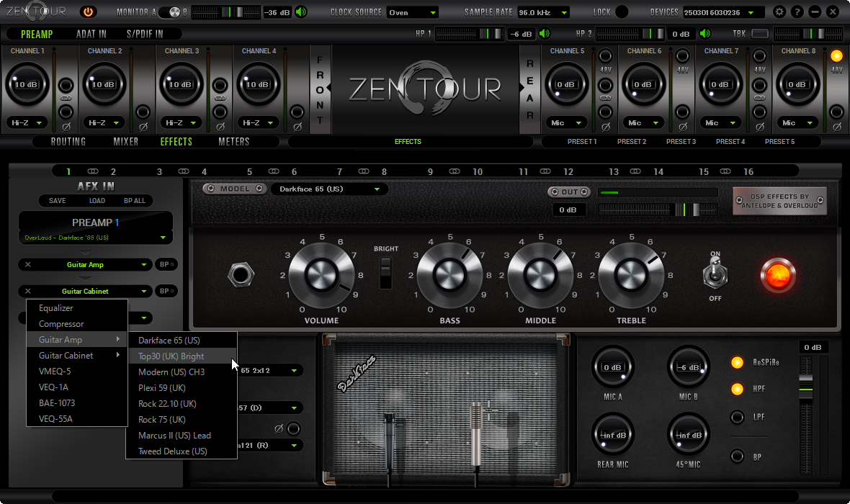Viewport: 850px width, 504px height.
Task: Open Channel 5 Mic input type dropdown
Action: pyautogui.click(x=566, y=123)
